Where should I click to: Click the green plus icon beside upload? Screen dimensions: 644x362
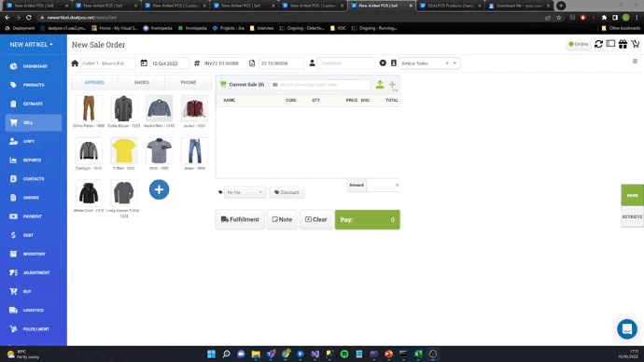coord(392,85)
